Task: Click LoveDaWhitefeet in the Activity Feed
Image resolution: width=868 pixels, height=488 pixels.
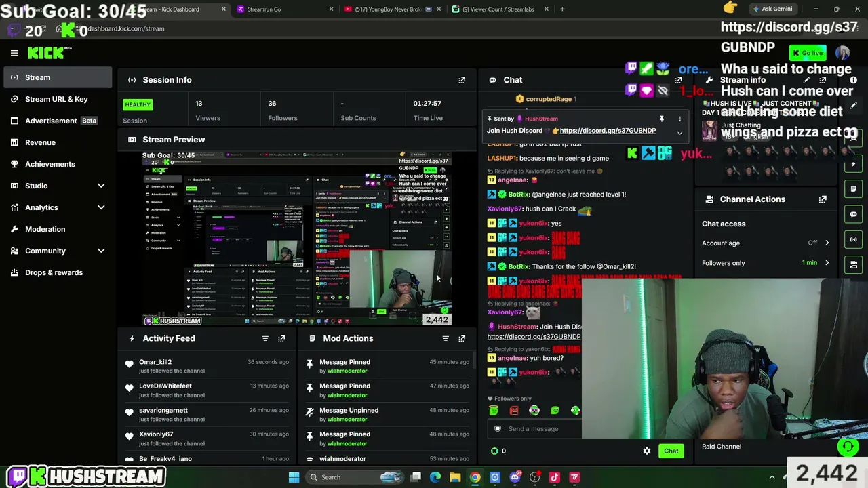Action: tap(165, 386)
